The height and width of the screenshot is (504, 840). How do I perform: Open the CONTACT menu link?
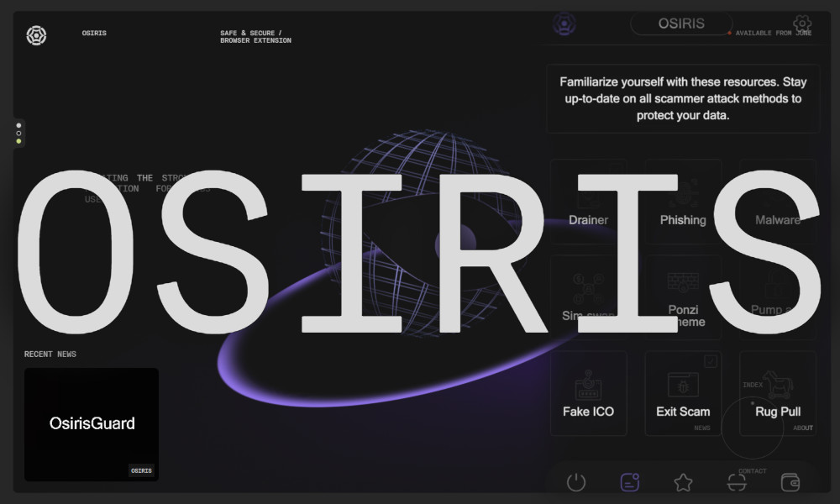click(x=752, y=471)
